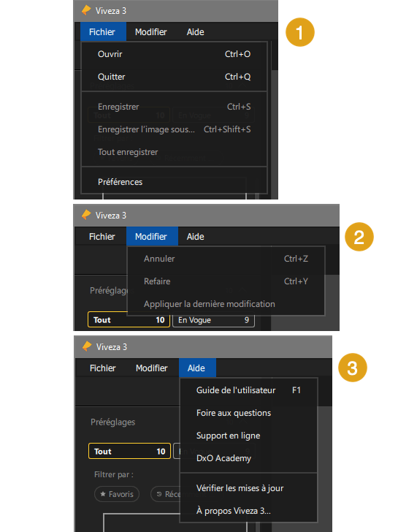Click highlighted Fichier menu bar item
The image size is (417, 532).
point(103,32)
